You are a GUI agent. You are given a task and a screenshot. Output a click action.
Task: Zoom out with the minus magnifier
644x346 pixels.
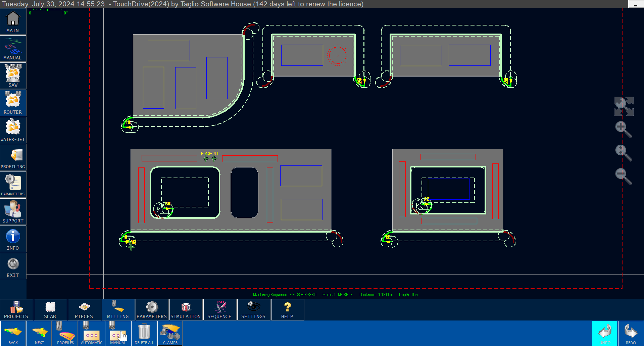pyautogui.click(x=624, y=177)
